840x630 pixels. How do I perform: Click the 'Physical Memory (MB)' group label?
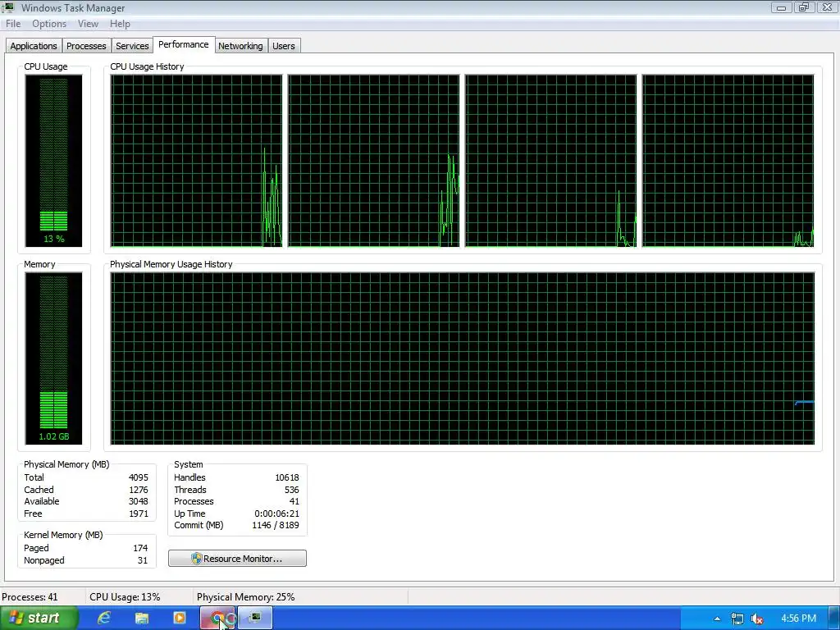click(x=66, y=464)
